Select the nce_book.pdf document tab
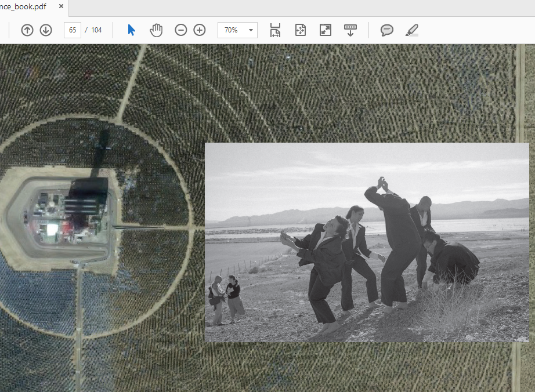The width and height of the screenshot is (535, 392). (x=23, y=6)
